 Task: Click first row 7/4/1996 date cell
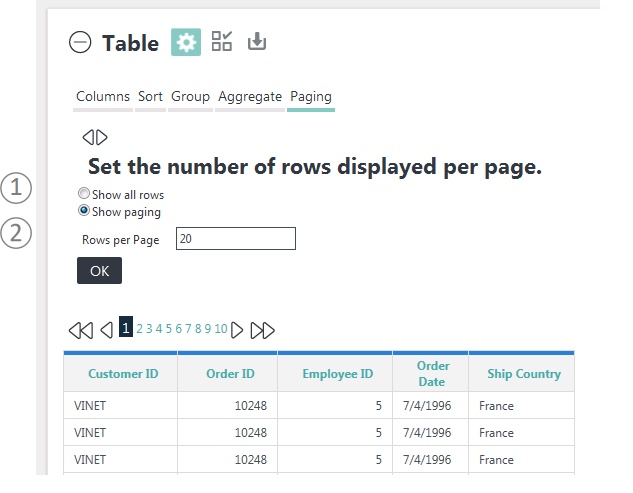click(x=430, y=405)
